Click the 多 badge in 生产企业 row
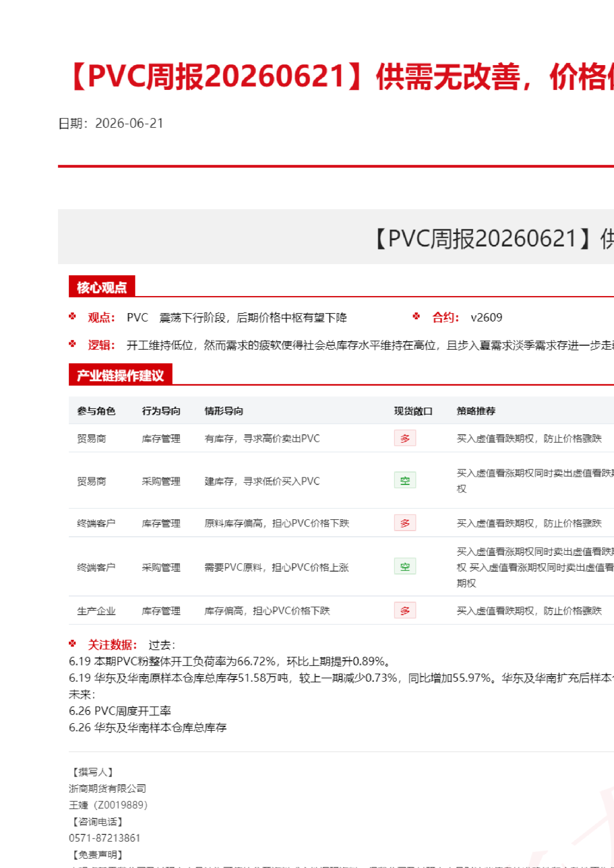The width and height of the screenshot is (614, 868). coord(405,611)
